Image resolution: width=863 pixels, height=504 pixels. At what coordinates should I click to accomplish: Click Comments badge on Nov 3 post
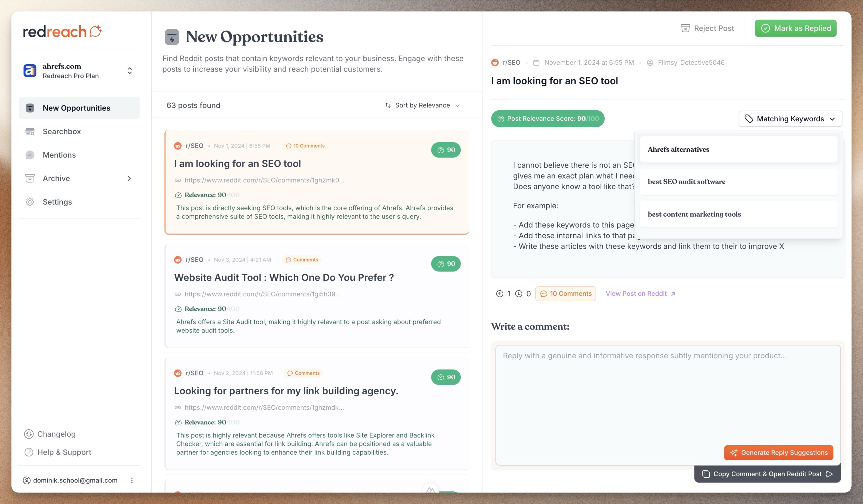(x=302, y=260)
